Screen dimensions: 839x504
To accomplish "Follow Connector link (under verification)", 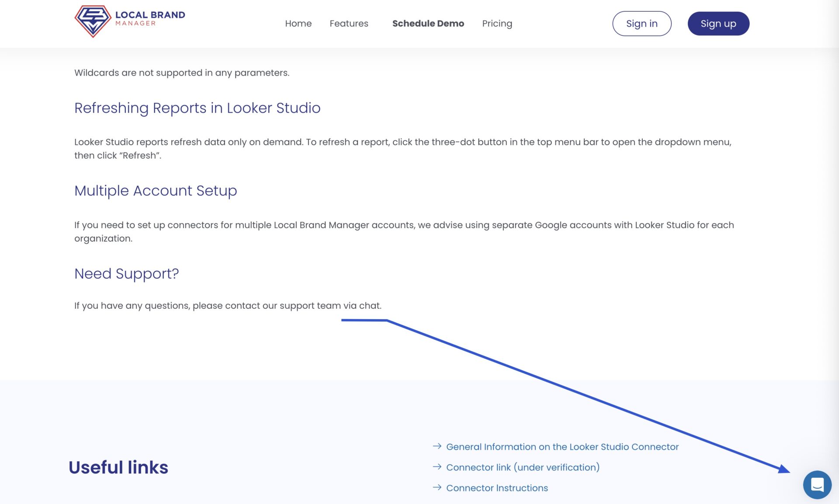I will pyautogui.click(x=523, y=467).
